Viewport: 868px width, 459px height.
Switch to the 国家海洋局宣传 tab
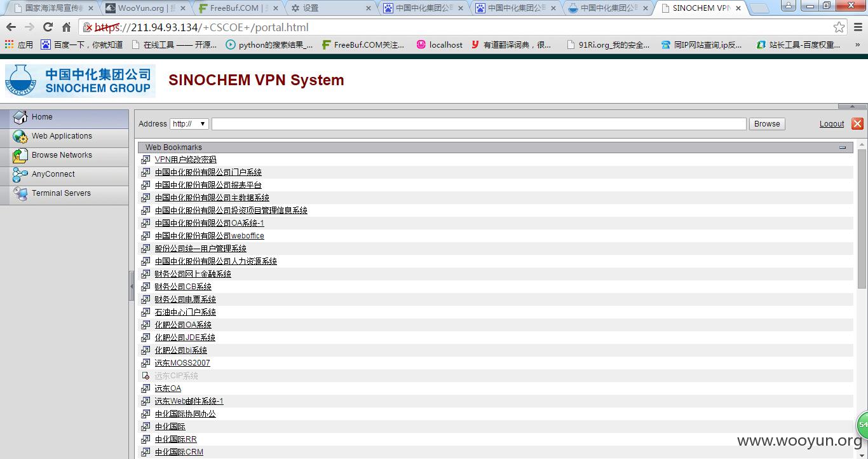(53, 8)
